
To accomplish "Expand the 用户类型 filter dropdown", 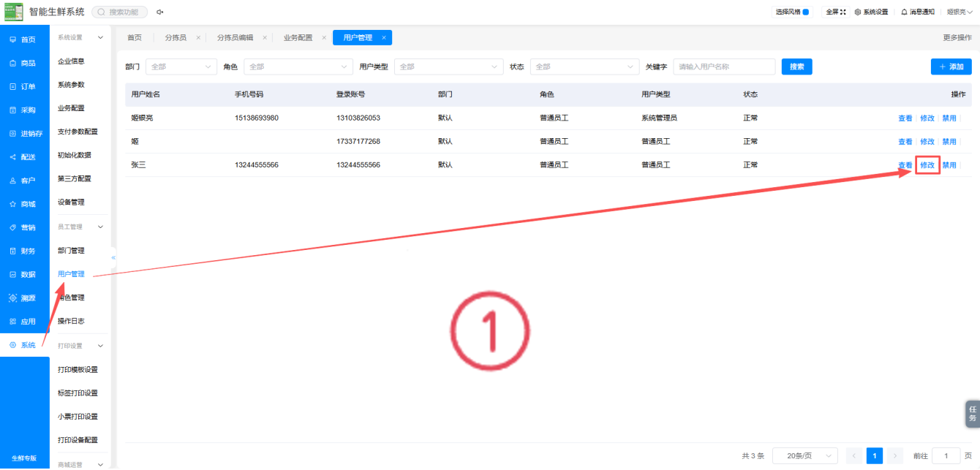I will (448, 67).
